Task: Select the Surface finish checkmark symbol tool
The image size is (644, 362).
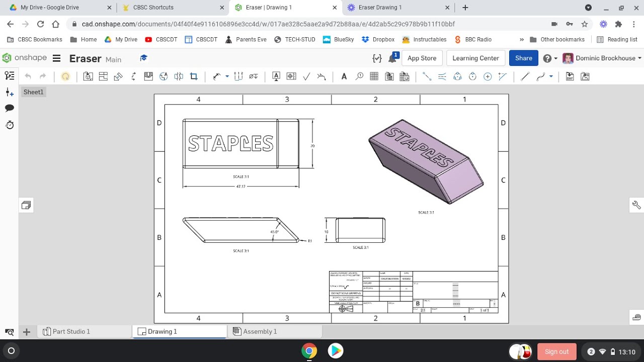Action: pyautogui.click(x=306, y=76)
